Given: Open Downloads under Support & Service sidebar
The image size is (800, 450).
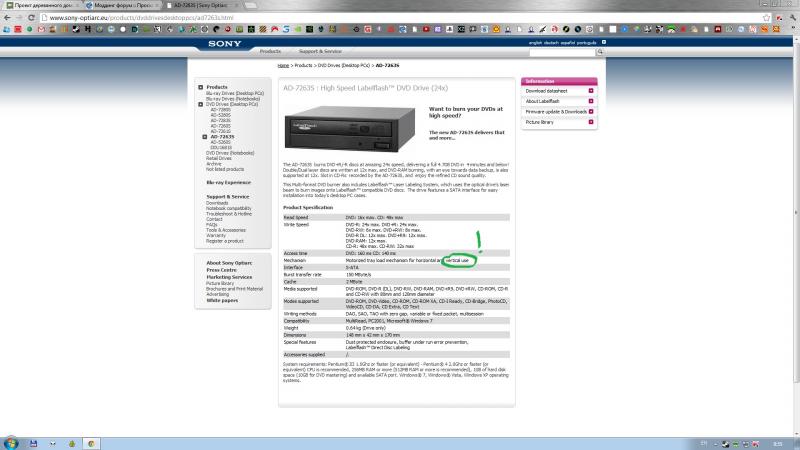Looking at the screenshot, I should point(217,203).
